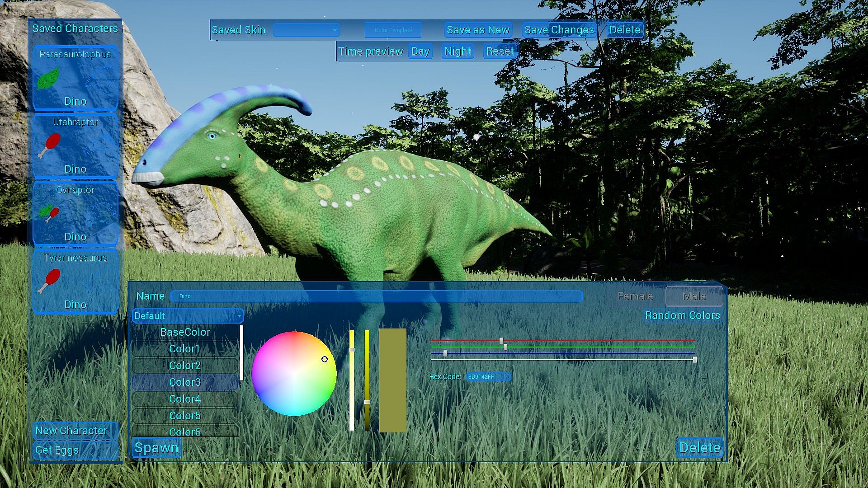Open the Saved Skin dropdown

pos(306,30)
